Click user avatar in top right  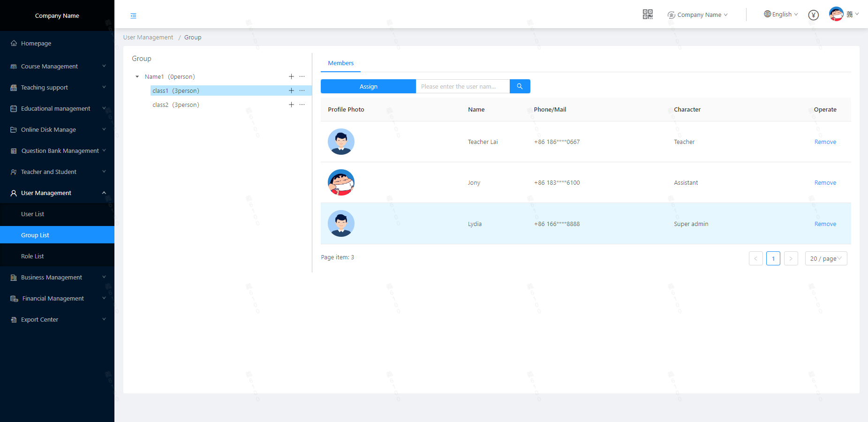(836, 14)
